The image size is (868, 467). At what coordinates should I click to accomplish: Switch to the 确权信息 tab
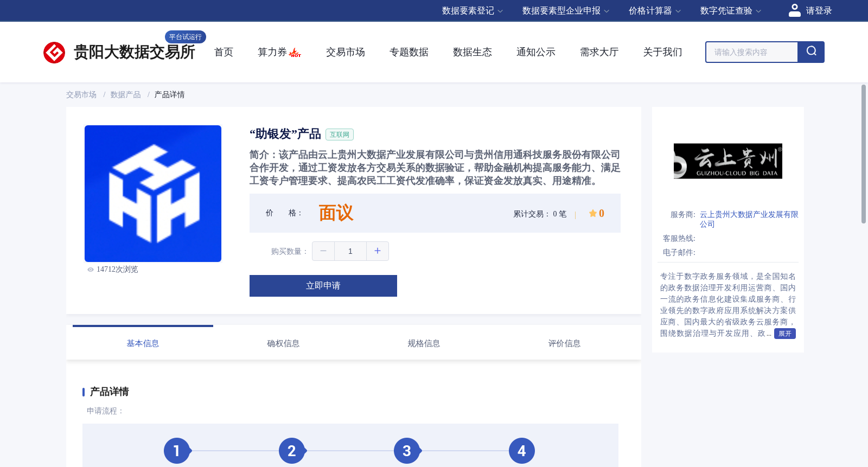(283, 343)
